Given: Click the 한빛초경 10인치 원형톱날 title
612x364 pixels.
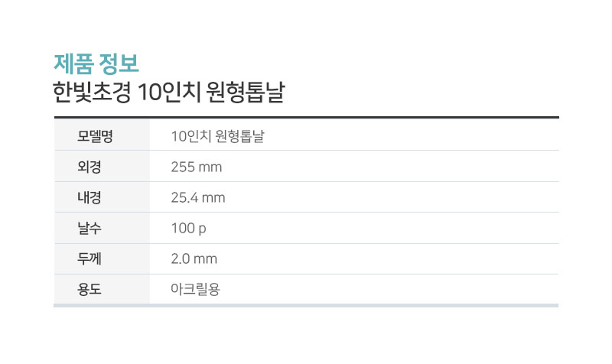Looking at the screenshot, I should point(169,93).
